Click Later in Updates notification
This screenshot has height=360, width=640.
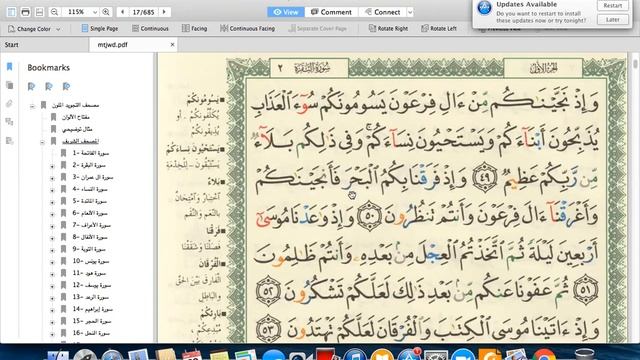(x=612, y=19)
